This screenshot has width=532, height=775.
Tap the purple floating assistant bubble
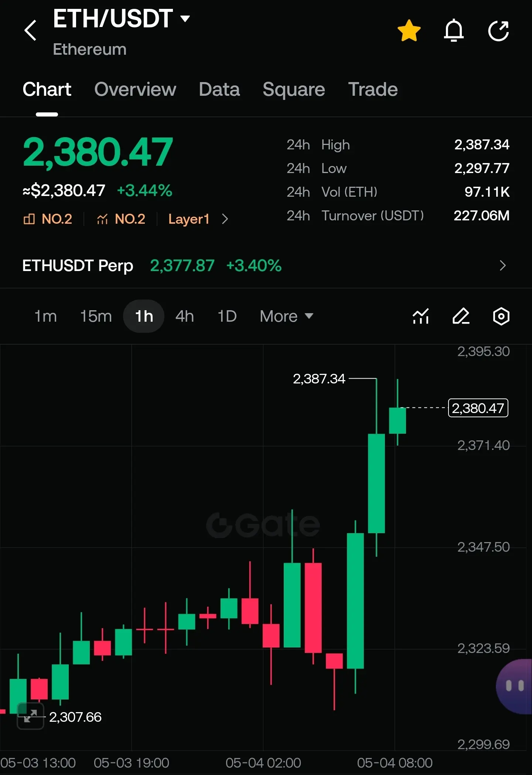(x=514, y=686)
